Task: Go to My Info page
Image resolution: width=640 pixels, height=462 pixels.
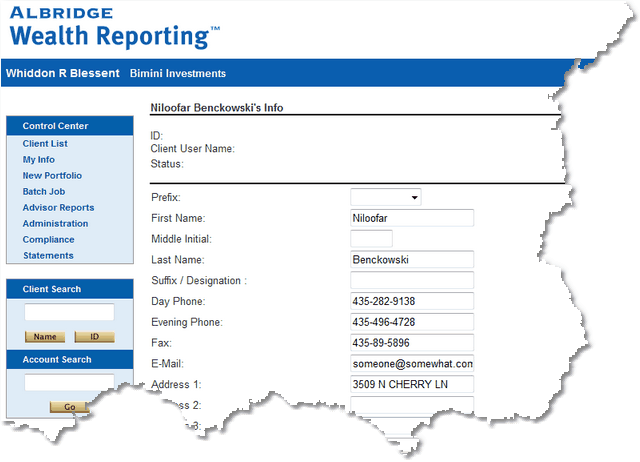Action: point(39,160)
